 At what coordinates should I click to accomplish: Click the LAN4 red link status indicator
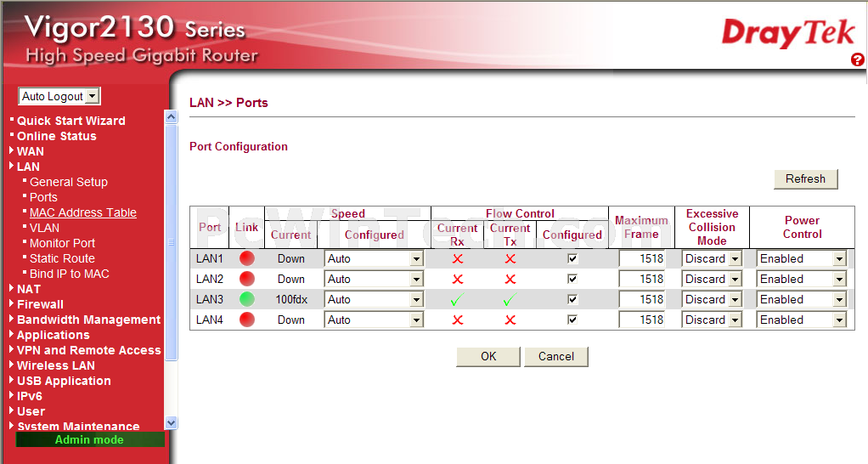tap(247, 320)
